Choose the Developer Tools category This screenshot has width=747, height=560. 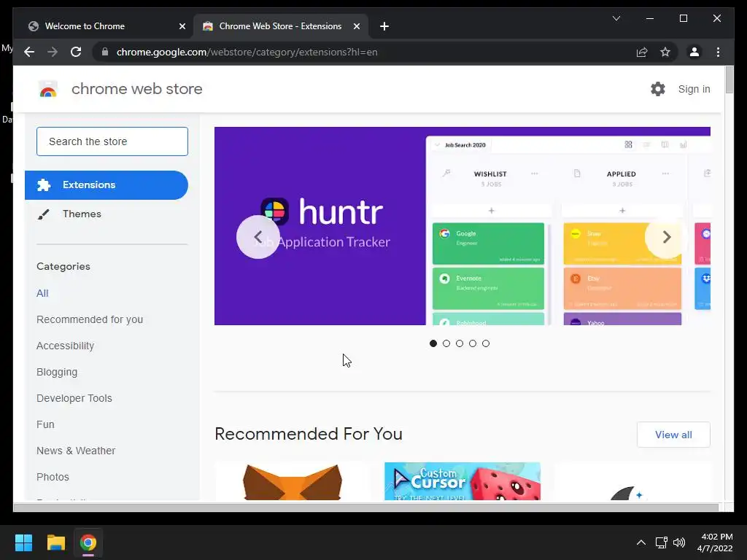coord(74,398)
